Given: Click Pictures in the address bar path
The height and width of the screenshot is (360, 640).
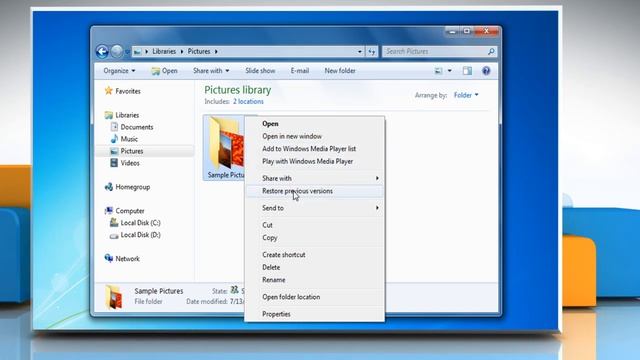Looking at the screenshot, I should click(199, 51).
